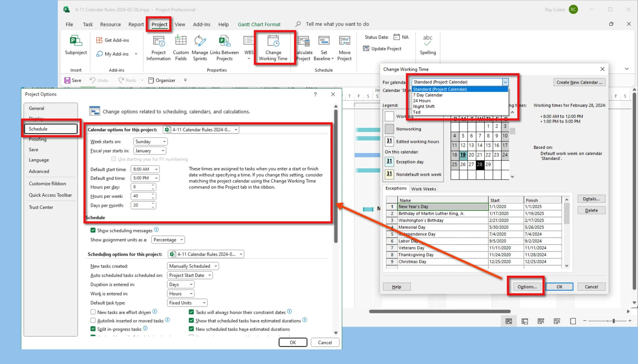Open Custom Fields dialog
The image size is (638, 364).
point(181,48)
